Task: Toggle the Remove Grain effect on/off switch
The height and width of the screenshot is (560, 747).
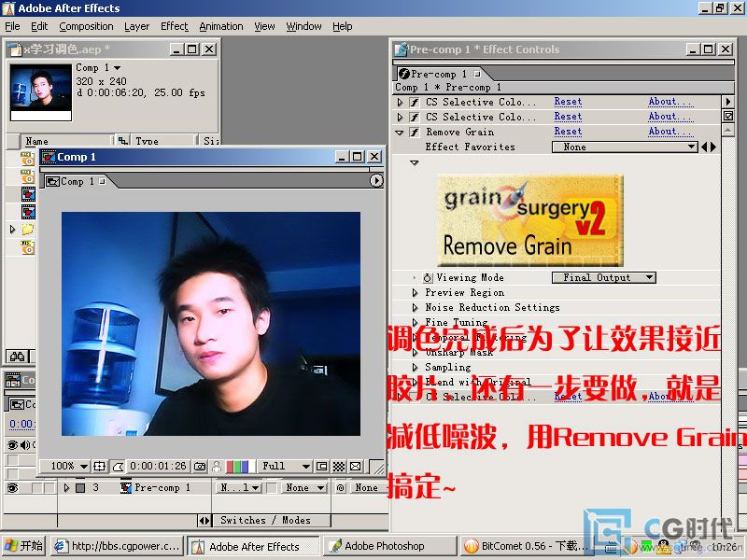Action: tap(415, 132)
